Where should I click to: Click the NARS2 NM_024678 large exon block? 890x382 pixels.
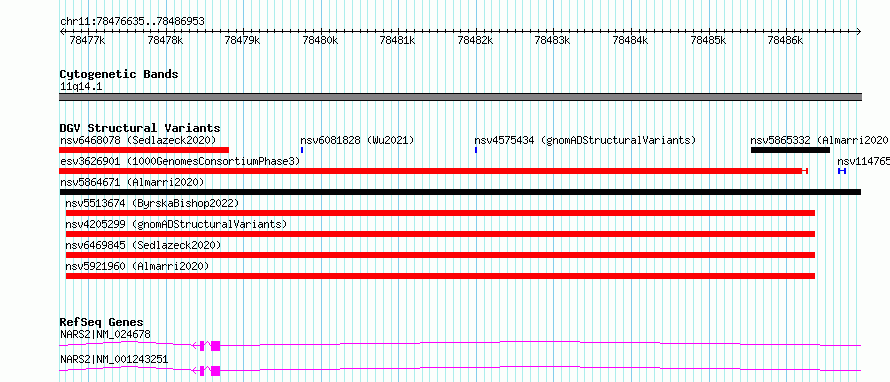pyautogui.click(x=215, y=346)
